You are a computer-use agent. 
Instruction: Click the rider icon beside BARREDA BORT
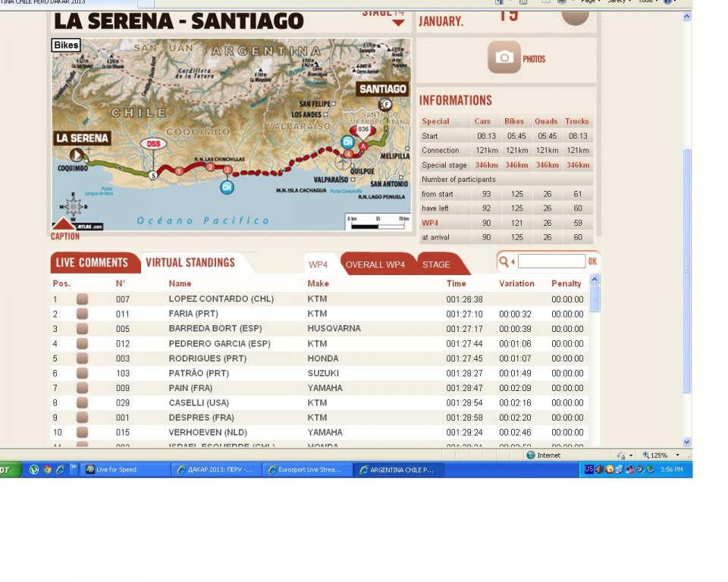point(82,329)
